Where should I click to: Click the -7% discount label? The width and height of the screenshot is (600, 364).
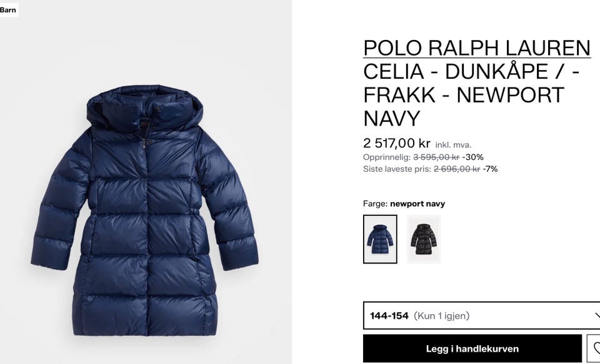[490, 169]
